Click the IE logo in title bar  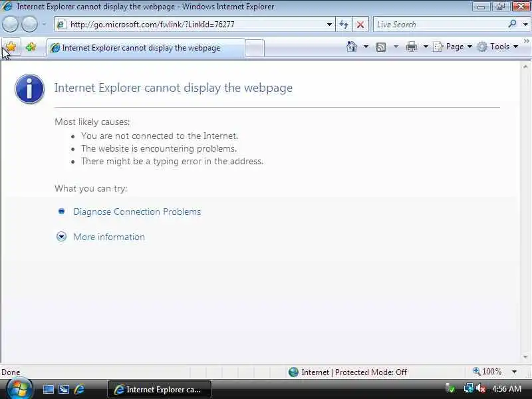7,6
